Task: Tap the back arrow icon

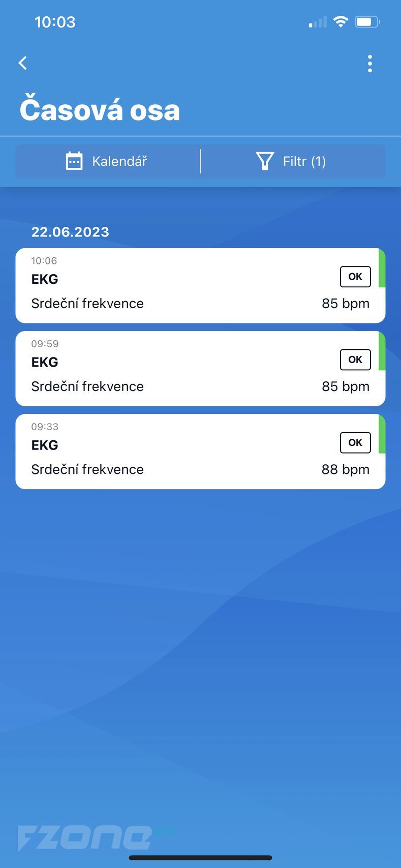Action: coord(23,63)
